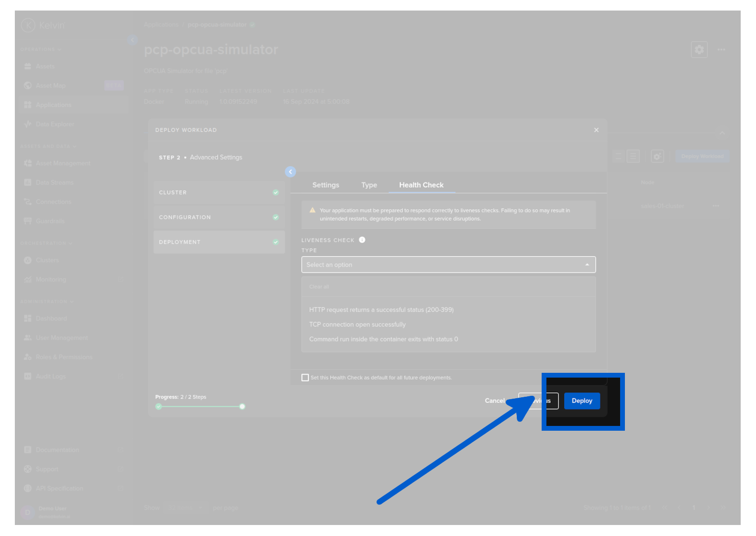756x536 pixels.
Task: Click the Deploy button
Action: [x=581, y=401]
